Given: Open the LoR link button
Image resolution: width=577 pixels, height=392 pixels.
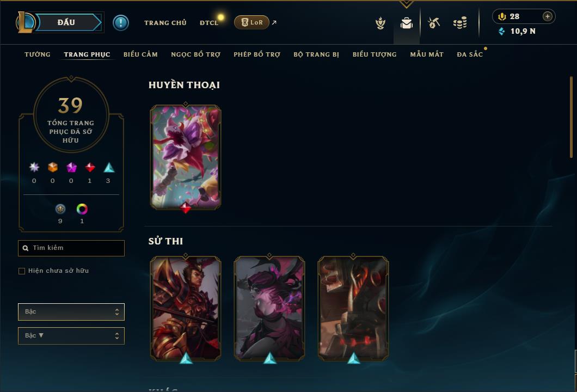Looking at the screenshot, I should pos(251,22).
